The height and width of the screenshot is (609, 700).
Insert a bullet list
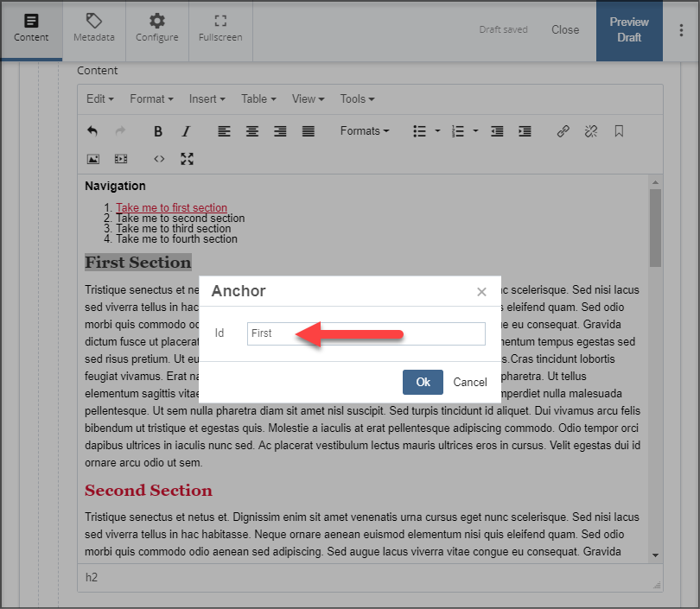(420, 131)
